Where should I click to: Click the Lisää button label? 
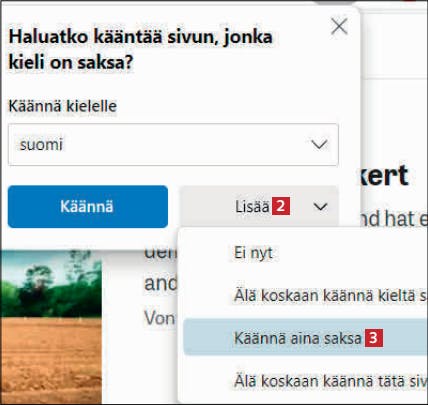click(252, 207)
